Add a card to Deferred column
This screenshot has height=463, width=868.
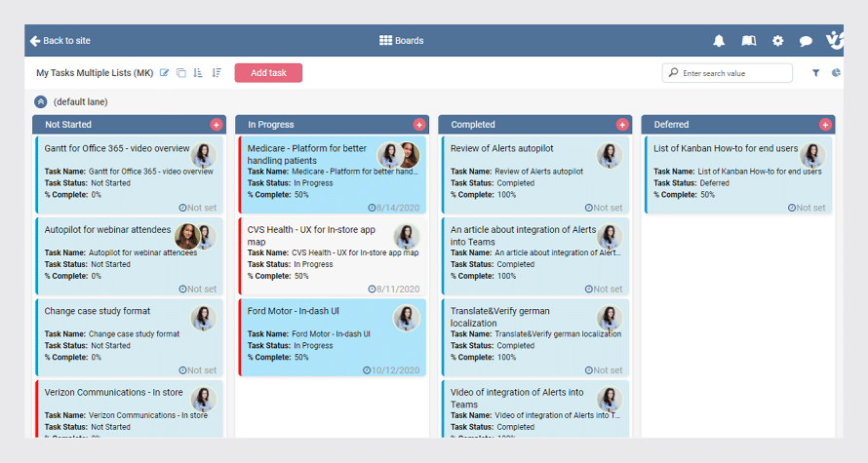tap(825, 125)
